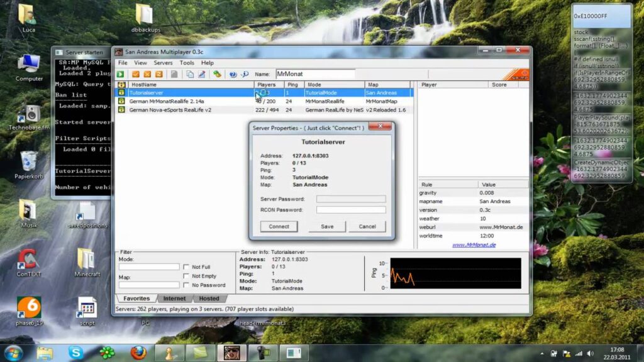Image resolution: width=644 pixels, height=362 pixels.
Task: Click lock icon beside German MrMonatReallife server
Action: 122,101
